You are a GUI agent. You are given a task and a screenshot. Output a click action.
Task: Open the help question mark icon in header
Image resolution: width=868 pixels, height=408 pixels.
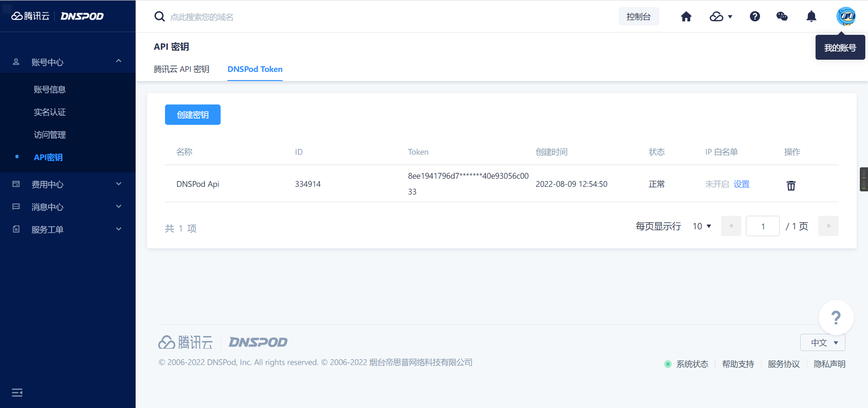[755, 17]
